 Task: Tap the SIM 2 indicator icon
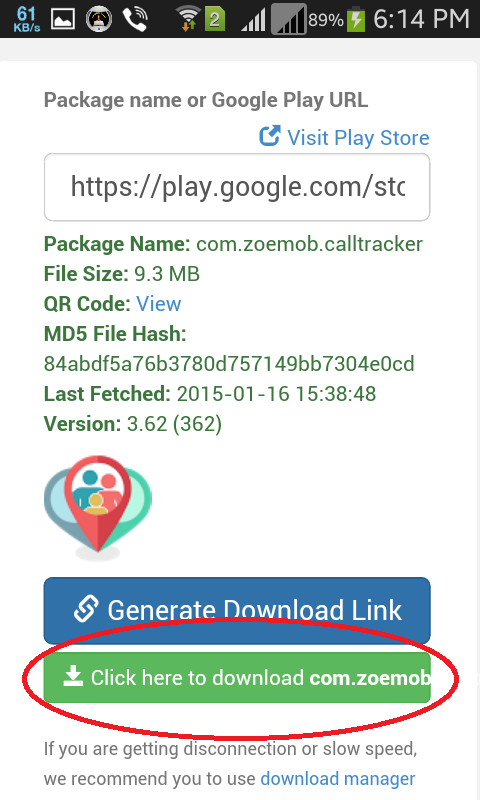[x=215, y=20]
